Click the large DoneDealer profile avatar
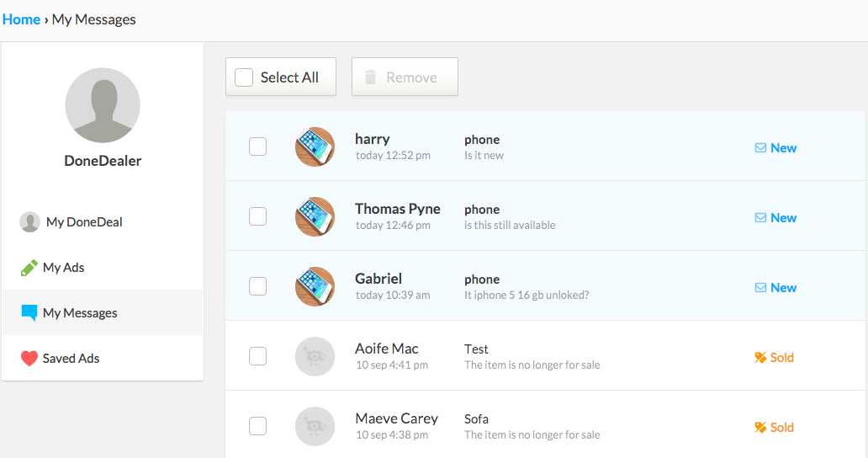This screenshot has width=868, height=458. coord(103,105)
